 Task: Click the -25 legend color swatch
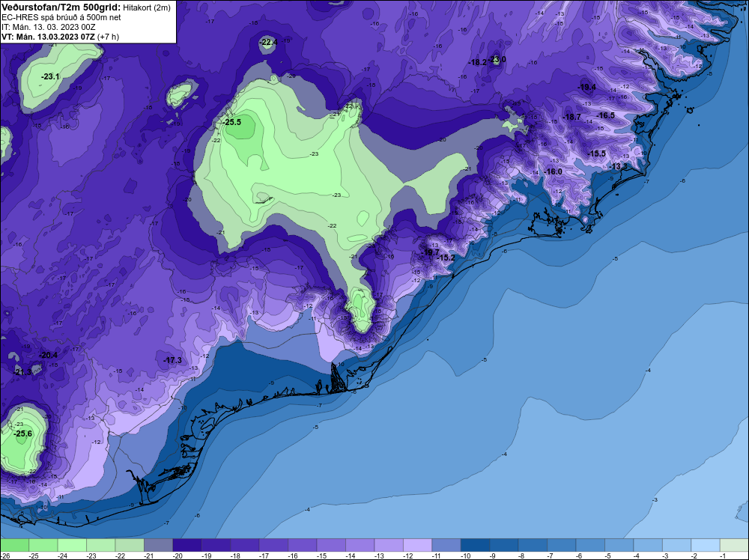[x=43, y=545]
